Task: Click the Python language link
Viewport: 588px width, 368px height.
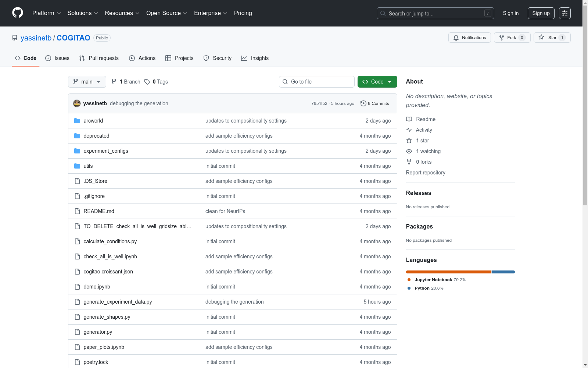Action: click(x=426, y=288)
